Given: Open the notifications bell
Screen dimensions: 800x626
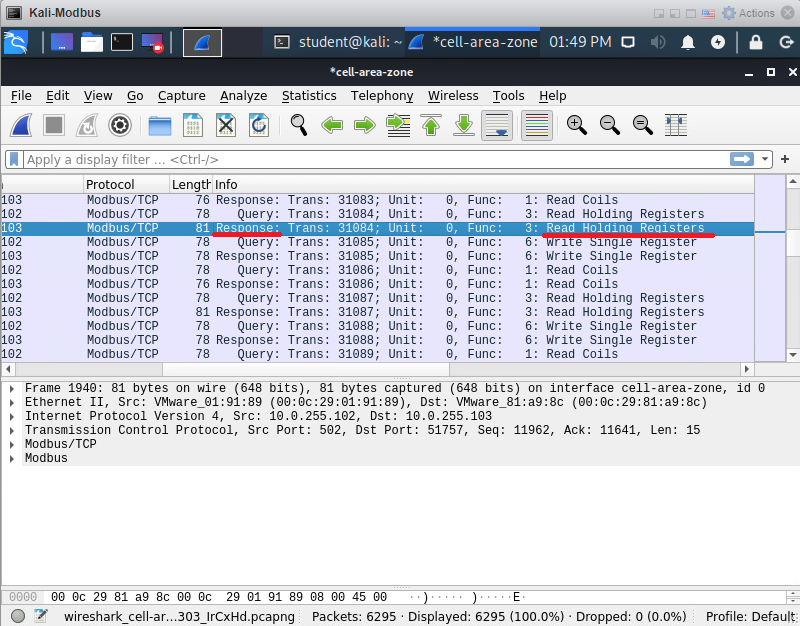Looking at the screenshot, I should (688, 42).
